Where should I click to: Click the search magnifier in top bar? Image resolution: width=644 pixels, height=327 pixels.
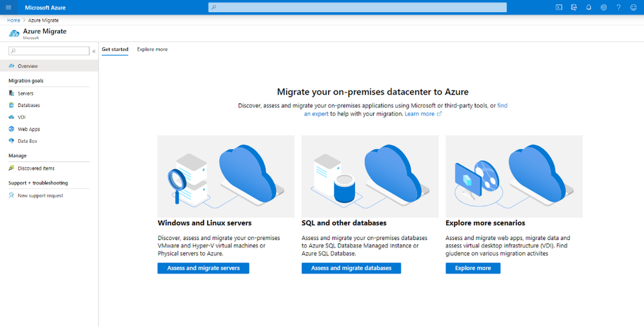[x=213, y=7]
